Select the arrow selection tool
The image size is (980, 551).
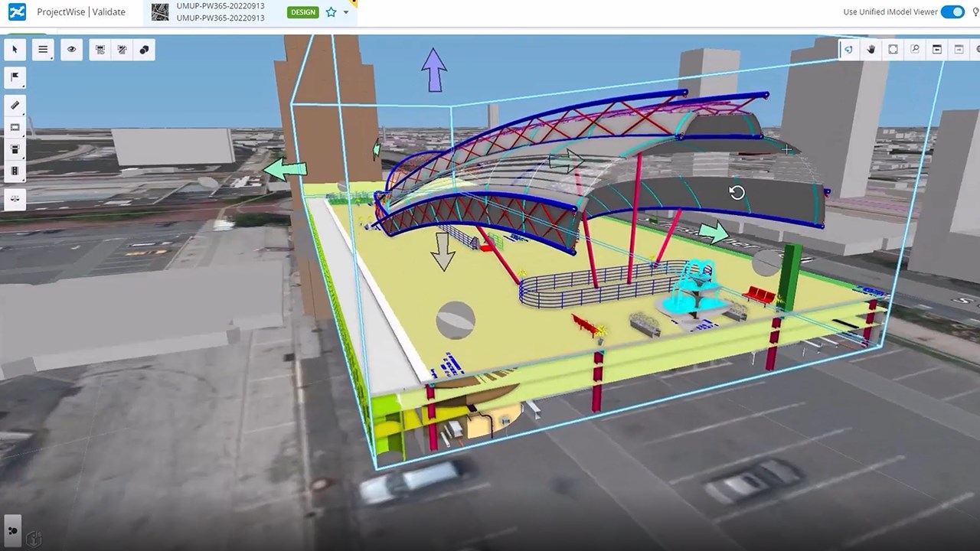pyautogui.click(x=15, y=50)
